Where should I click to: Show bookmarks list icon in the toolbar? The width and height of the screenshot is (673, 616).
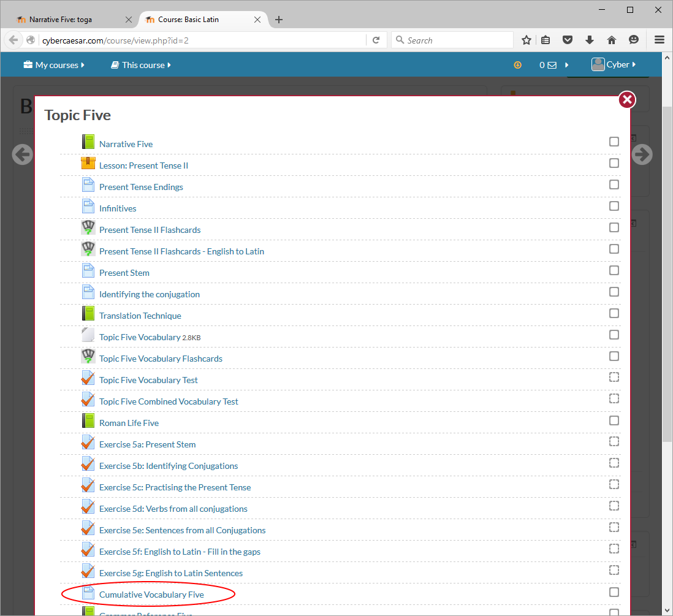point(546,40)
